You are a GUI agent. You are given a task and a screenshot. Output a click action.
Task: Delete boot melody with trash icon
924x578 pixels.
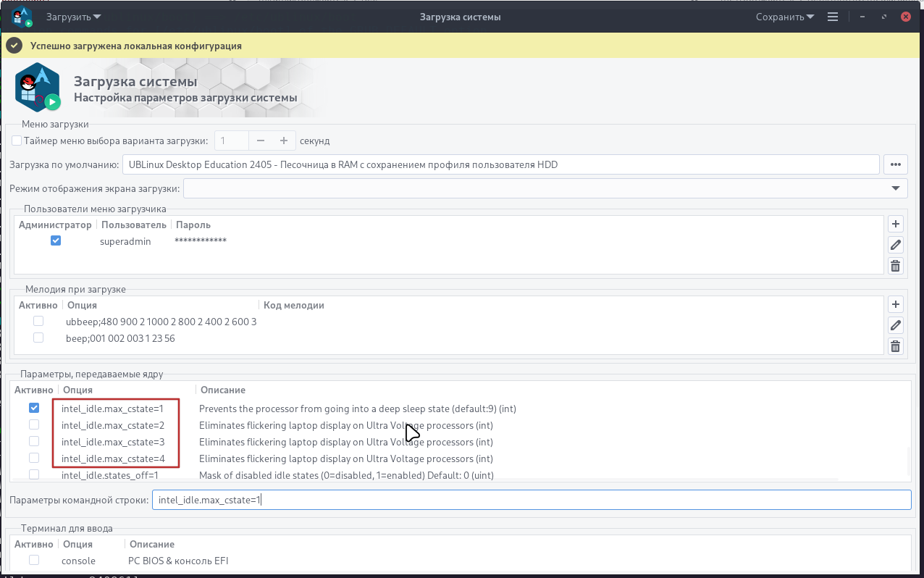point(896,346)
